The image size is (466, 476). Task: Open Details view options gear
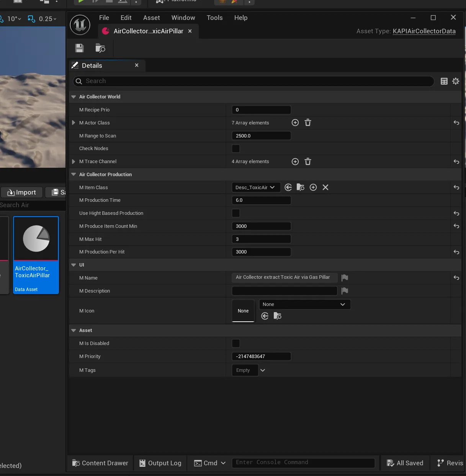[456, 81]
